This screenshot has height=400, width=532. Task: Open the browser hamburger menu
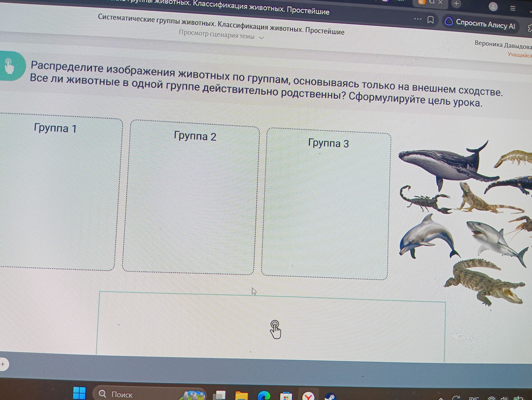click(512, 8)
